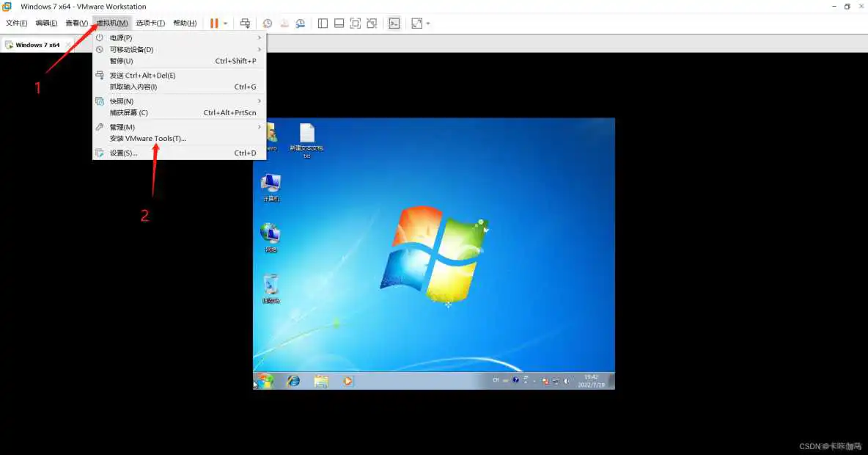Open the 帮助(H) menu
This screenshot has width=868, height=455.
click(x=184, y=23)
